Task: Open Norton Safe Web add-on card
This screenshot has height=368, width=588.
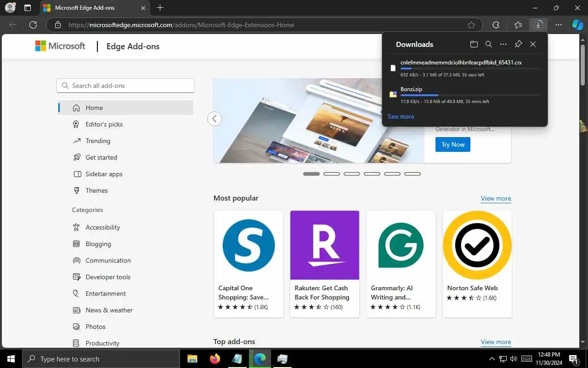Action: pyautogui.click(x=477, y=264)
